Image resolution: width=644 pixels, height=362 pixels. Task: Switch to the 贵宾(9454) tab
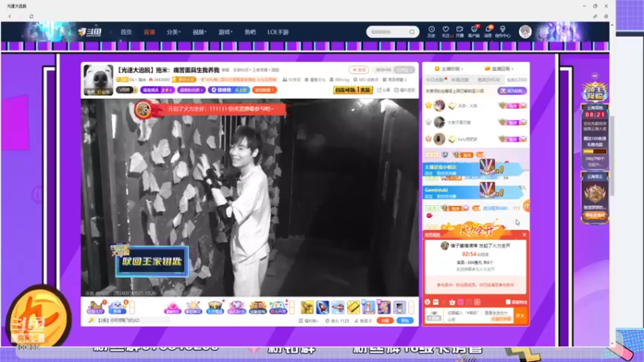pyautogui.click(x=489, y=80)
